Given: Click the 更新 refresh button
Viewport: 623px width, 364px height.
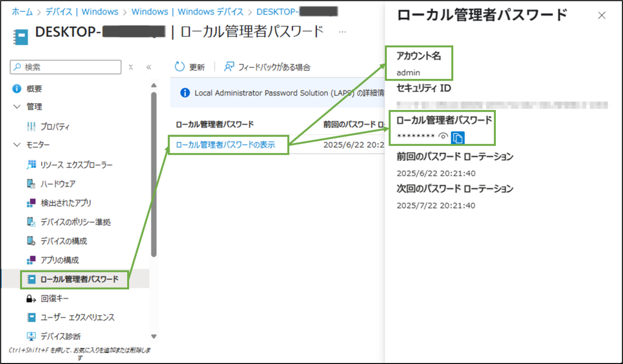Looking at the screenshot, I should coord(190,67).
